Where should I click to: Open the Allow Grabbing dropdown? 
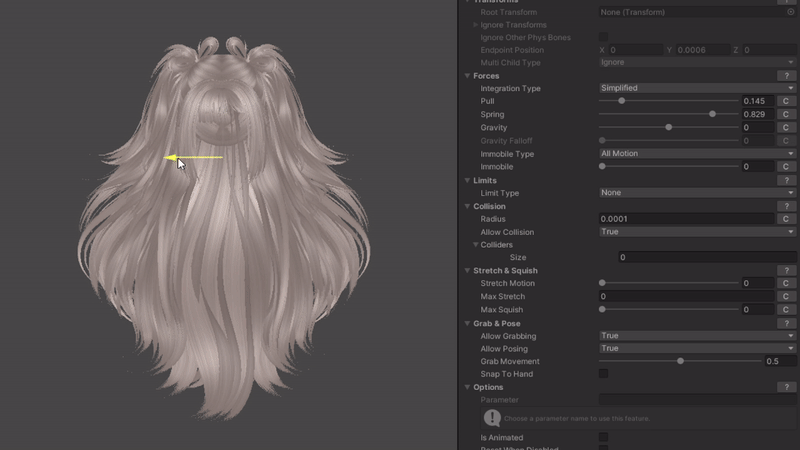[x=696, y=336]
